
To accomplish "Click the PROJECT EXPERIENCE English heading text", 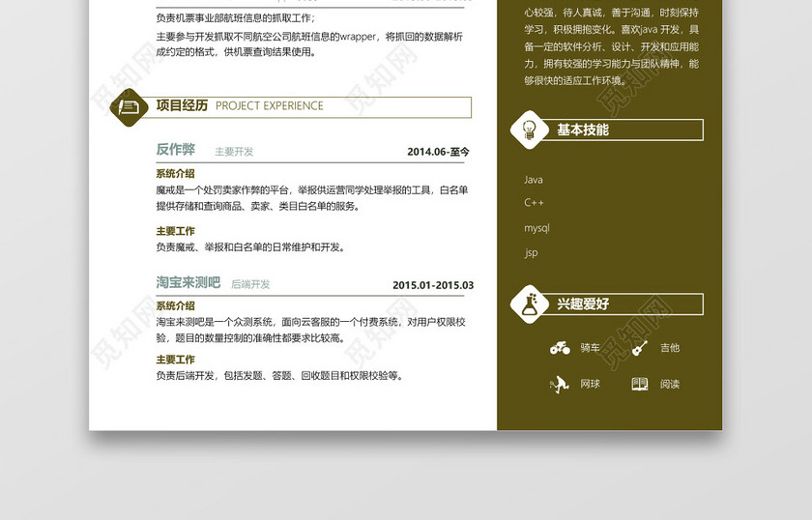I will [270, 106].
